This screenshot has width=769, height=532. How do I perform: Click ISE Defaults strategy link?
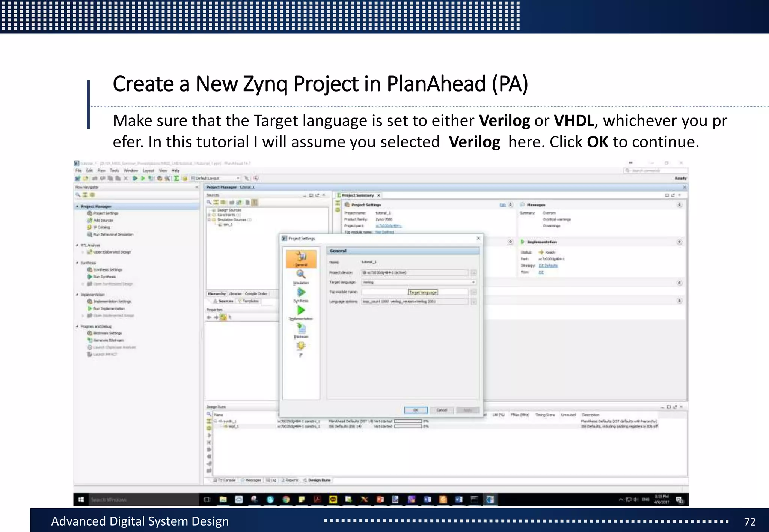(x=548, y=266)
